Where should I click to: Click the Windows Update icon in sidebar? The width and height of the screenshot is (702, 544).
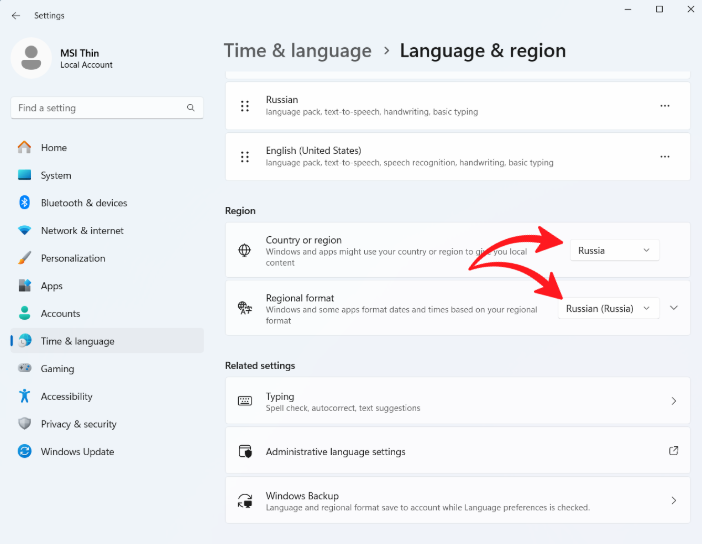[x=25, y=452]
